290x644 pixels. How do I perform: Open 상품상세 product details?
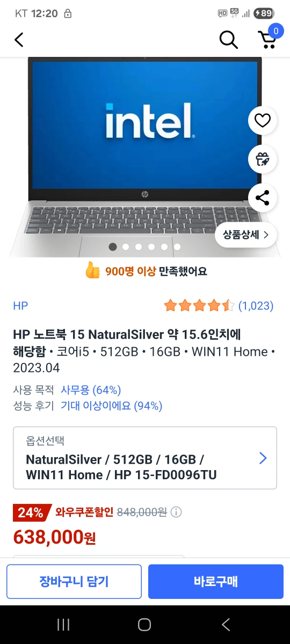click(x=246, y=235)
